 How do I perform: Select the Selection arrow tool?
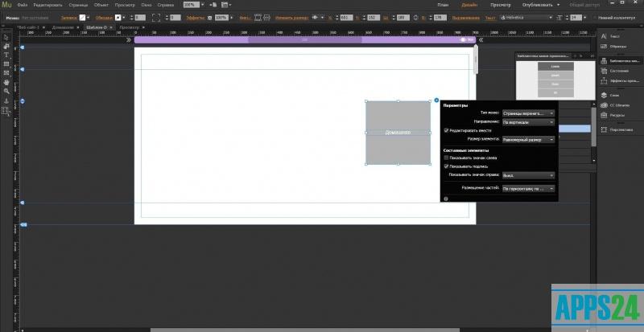[6, 37]
